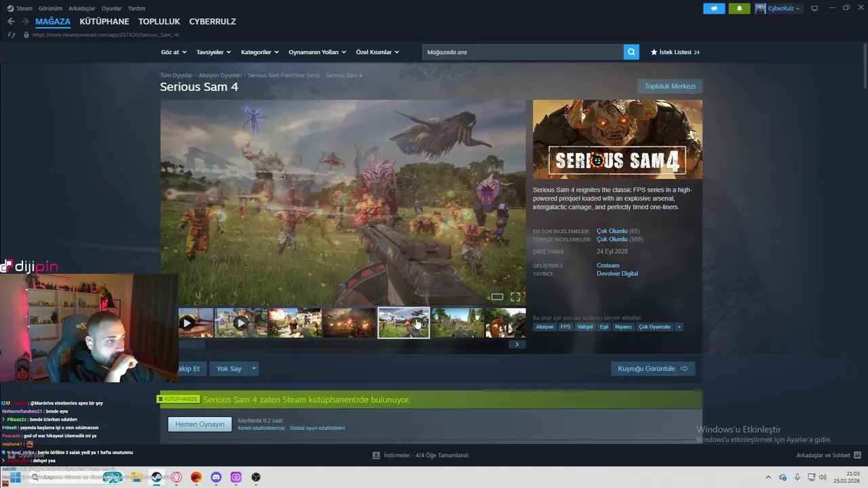868x488 pixels.
Task: Expand the Kategoriler dropdown
Action: click(x=259, y=52)
